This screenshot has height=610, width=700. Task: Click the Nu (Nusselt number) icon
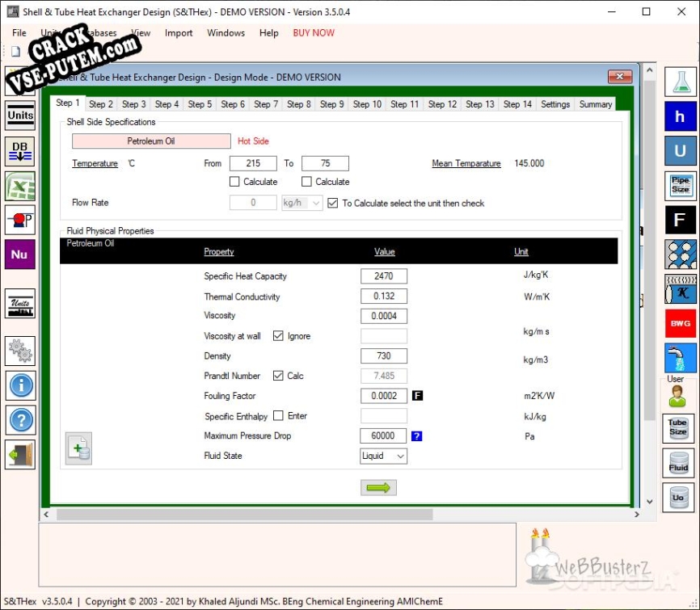click(19, 255)
